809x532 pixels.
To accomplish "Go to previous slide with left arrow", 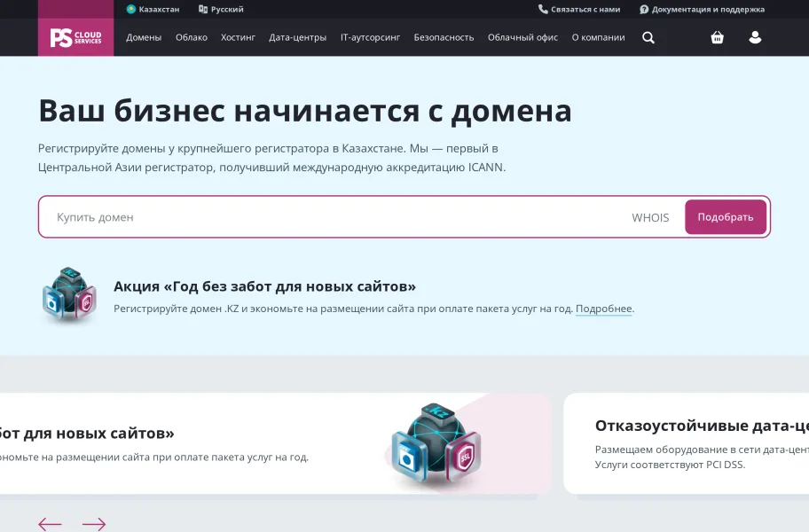I will tap(50, 524).
